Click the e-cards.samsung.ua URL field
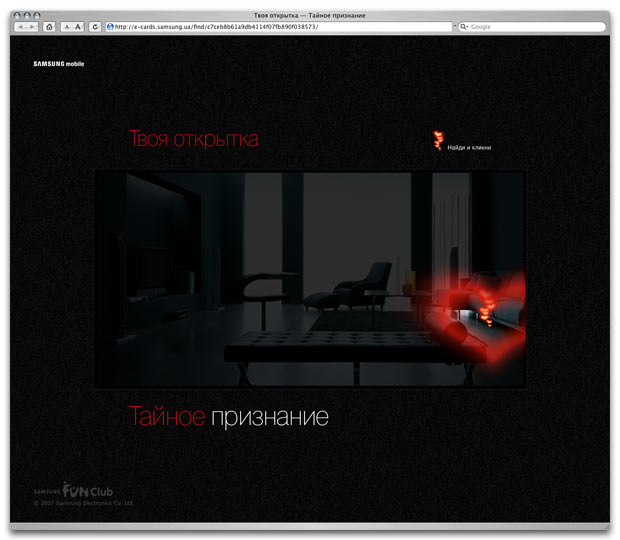The width and height of the screenshot is (620, 540). pyautogui.click(x=280, y=27)
